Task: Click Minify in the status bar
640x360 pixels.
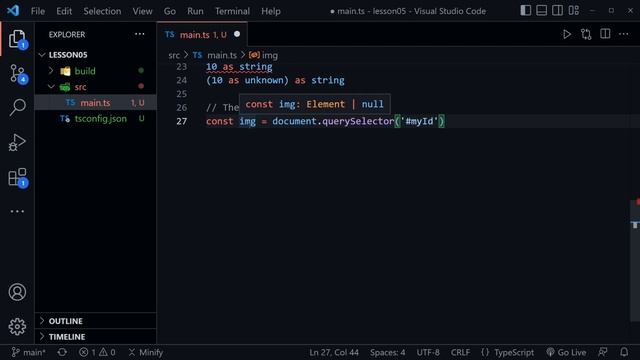Action: click(146, 352)
